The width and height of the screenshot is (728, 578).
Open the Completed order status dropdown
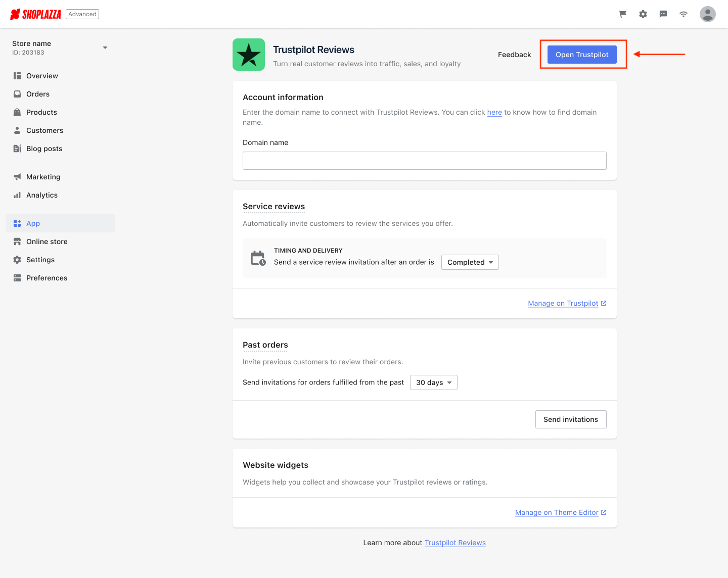470,262
